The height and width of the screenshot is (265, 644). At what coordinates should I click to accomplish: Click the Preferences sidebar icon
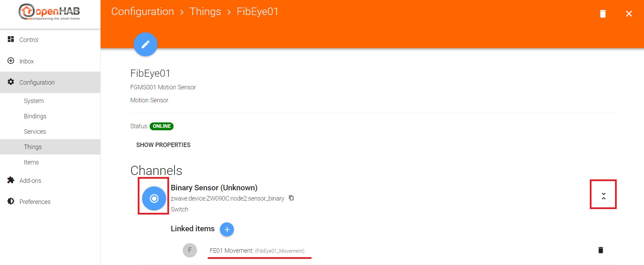[x=11, y=201]
